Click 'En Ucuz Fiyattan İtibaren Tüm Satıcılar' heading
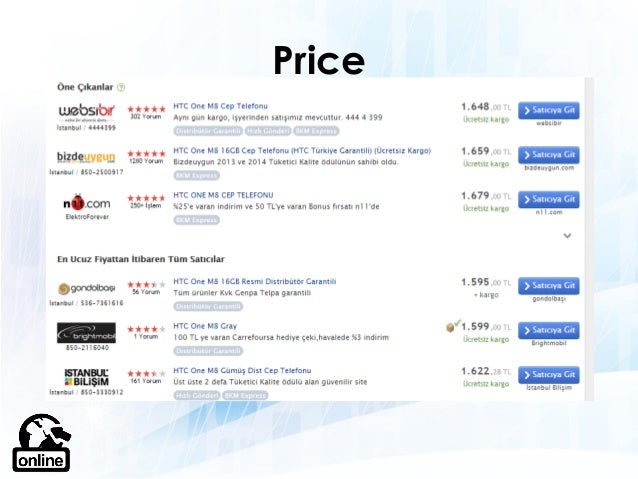This screenshot has height=479, width=638. [141, 259]
